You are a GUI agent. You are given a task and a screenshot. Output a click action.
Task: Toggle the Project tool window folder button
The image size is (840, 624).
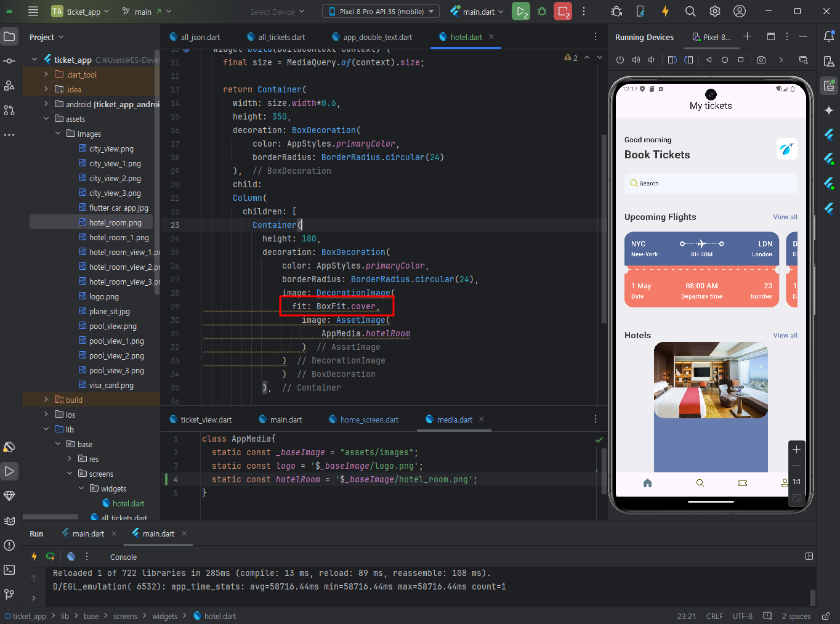point(9,37)
